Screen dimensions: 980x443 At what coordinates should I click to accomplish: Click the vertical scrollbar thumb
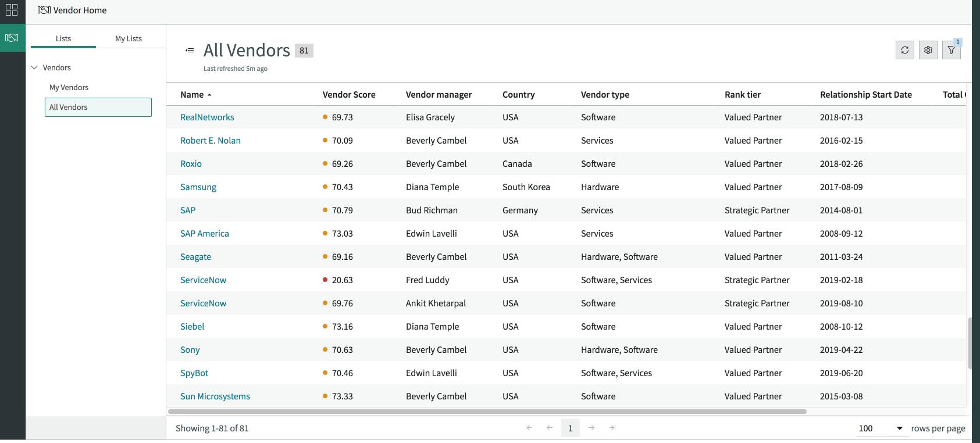click(x=970, y=343)
